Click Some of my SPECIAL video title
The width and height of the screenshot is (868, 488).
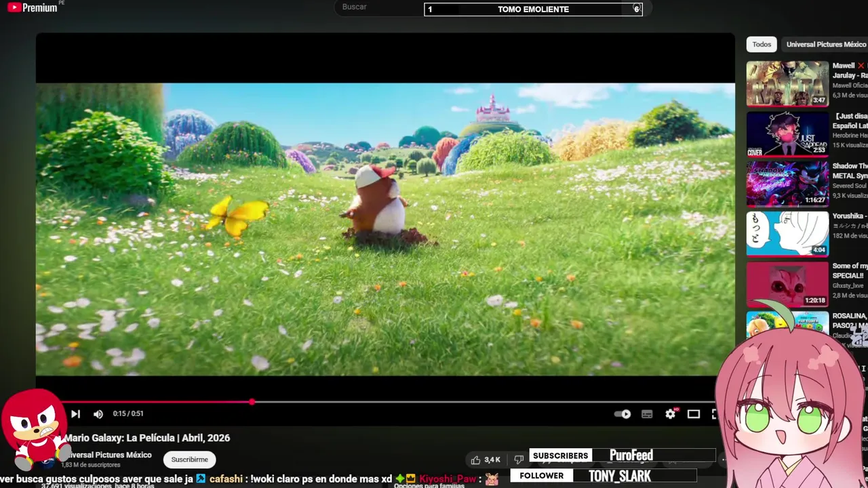[x=850, y=271]
